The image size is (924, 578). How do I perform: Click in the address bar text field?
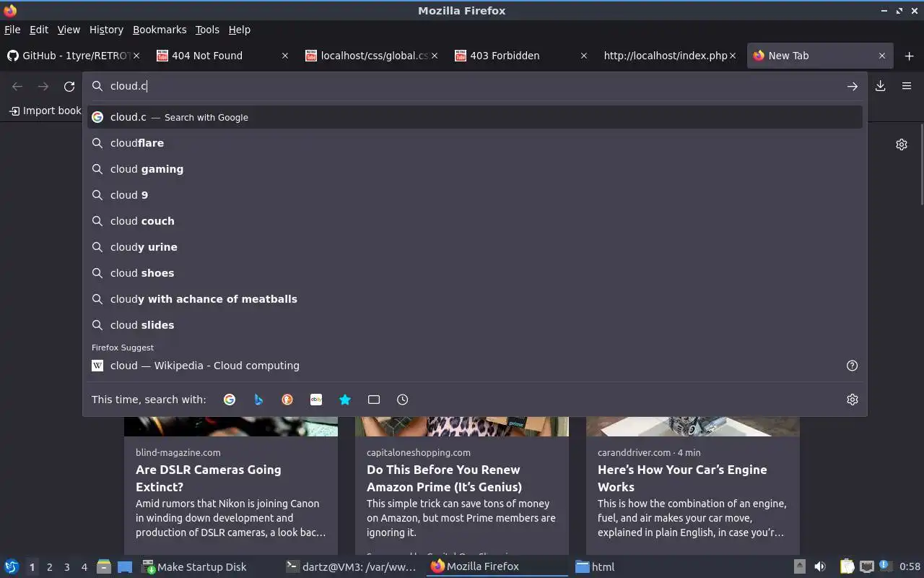(475, 86)
